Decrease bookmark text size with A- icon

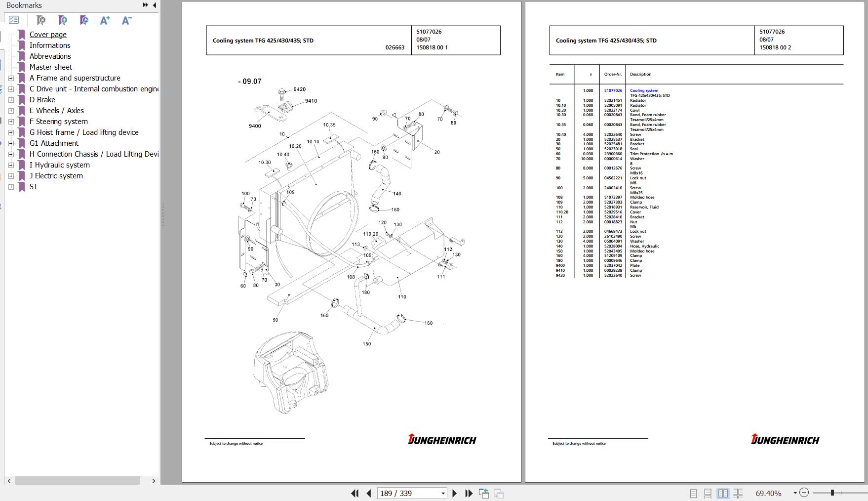[x=126, y=20]
